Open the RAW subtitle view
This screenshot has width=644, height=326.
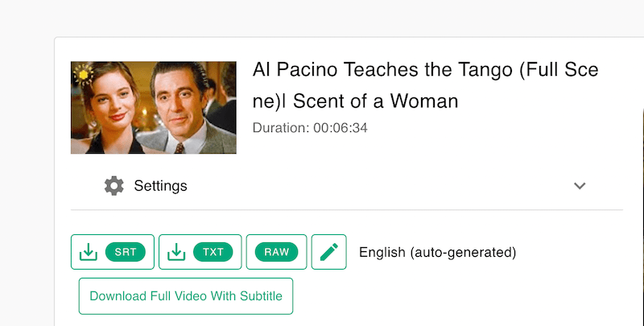(276, 253)
